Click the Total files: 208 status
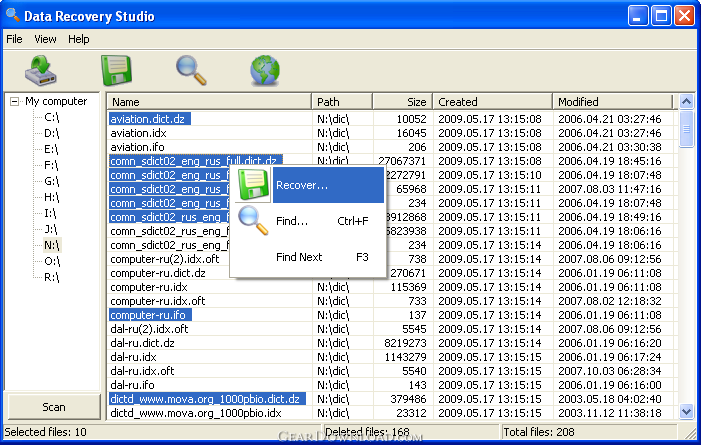This screenshot has width=701, height=445. (539, 432)
